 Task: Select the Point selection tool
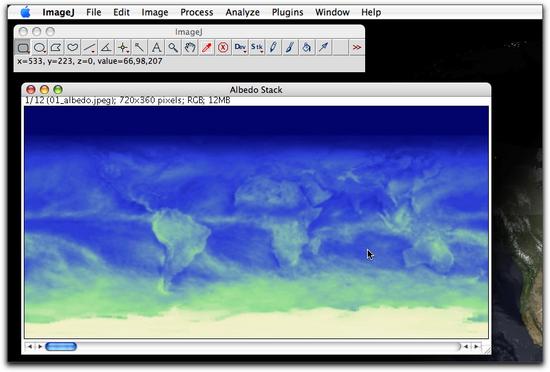click(123, 47)
